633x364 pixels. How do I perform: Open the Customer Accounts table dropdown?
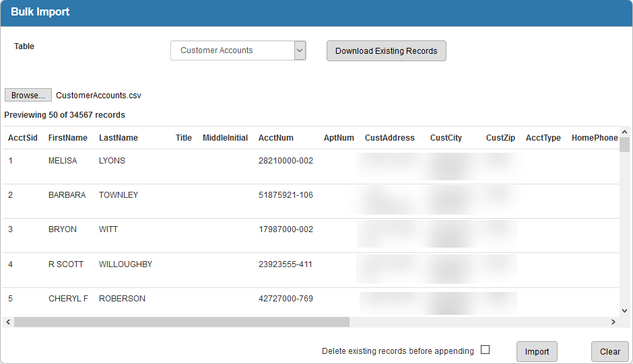point(238,50)
